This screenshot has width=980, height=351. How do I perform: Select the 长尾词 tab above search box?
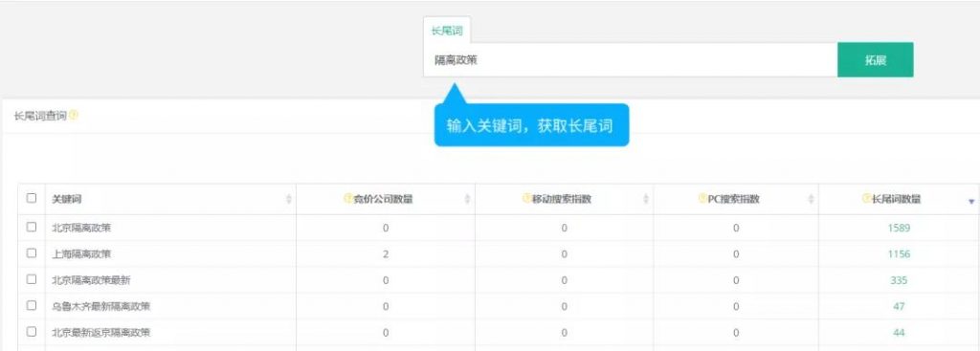coord(447,31)
